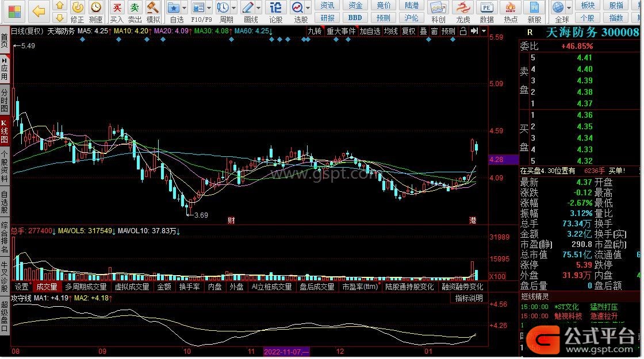Expand the 周期 dropdown arrow
This screenshot has height=359, width=644.
click(233, 8)
